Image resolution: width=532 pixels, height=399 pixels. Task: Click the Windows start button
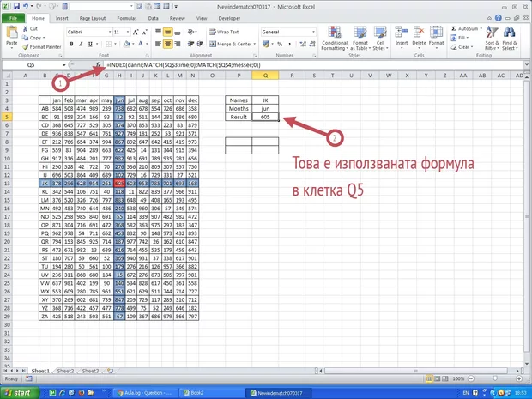[x=20, y=393]
